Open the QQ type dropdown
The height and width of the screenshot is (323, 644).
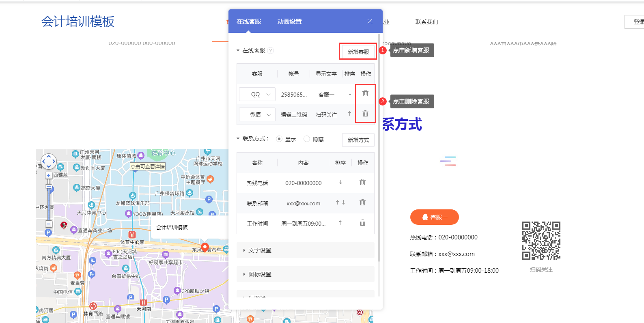[257, 94]
